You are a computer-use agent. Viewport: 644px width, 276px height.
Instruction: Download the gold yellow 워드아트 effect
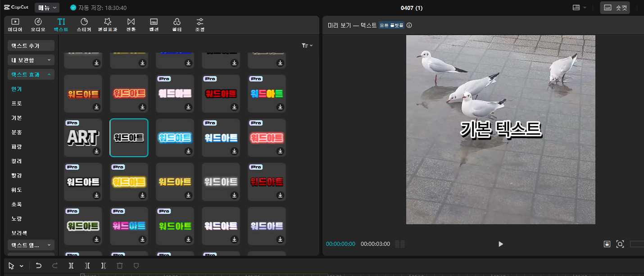(x=188, y=195)
